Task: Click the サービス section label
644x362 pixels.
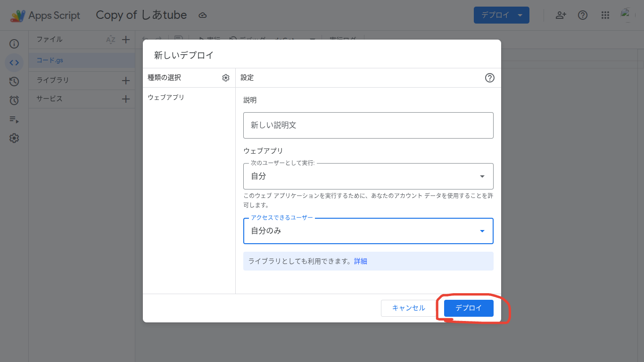Action: [50, 99]
